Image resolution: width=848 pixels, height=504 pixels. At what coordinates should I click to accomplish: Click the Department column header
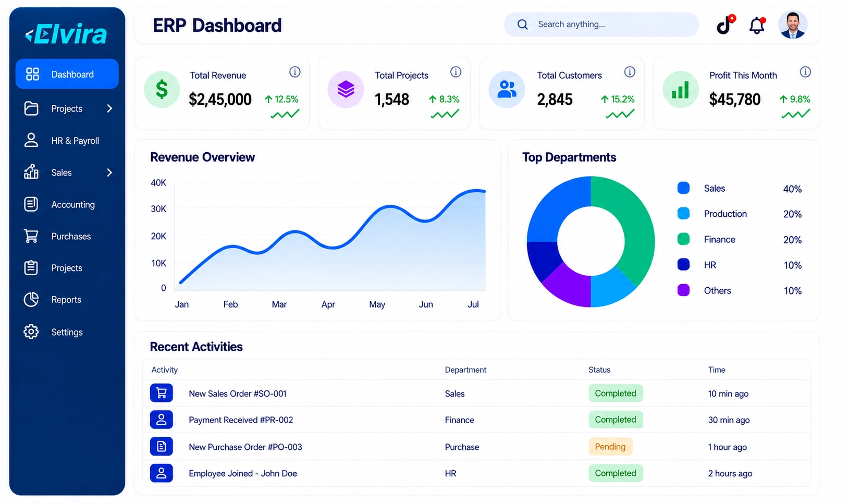[x=465, y=370]
